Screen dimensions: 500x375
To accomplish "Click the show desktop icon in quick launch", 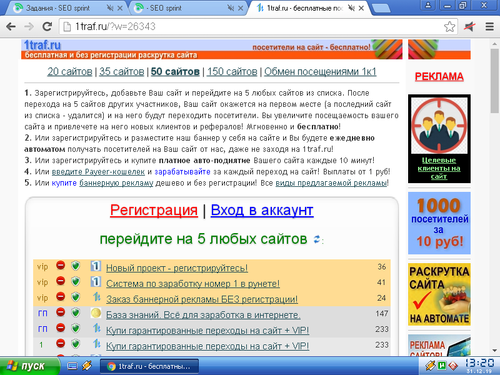I will [x=72, y=366].
